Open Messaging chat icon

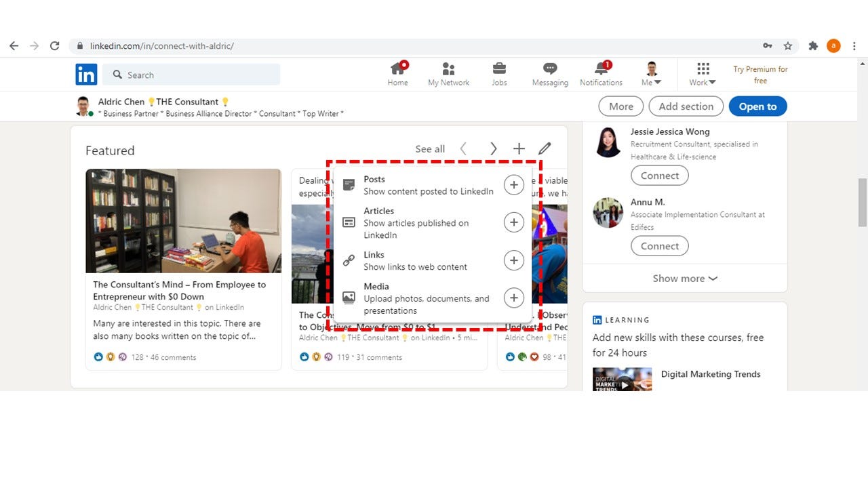tap(550, 74)
